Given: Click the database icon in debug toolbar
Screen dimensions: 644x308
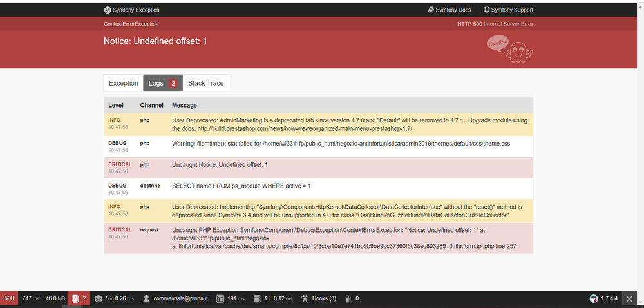Looking at the screenshot, I should pos(257,298).
